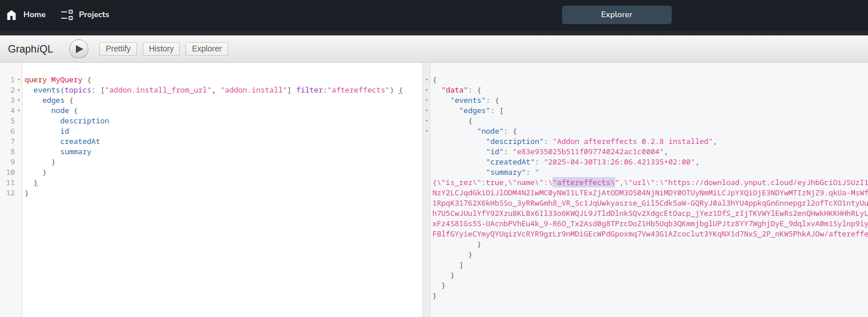Viewport: 868px width, 317px height.
Task: Click the "edges" key in results
Action: [x=475, y=111]
